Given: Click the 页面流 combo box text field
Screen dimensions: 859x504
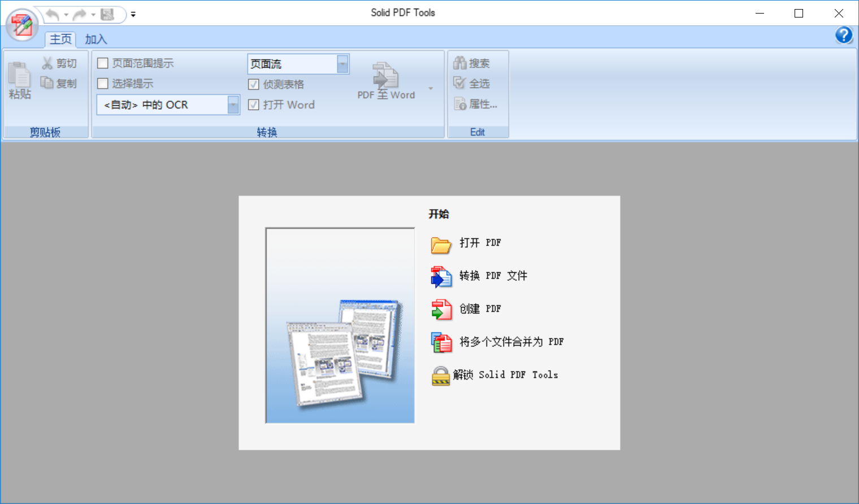Looking at the screenshot, I should (292, 64).
